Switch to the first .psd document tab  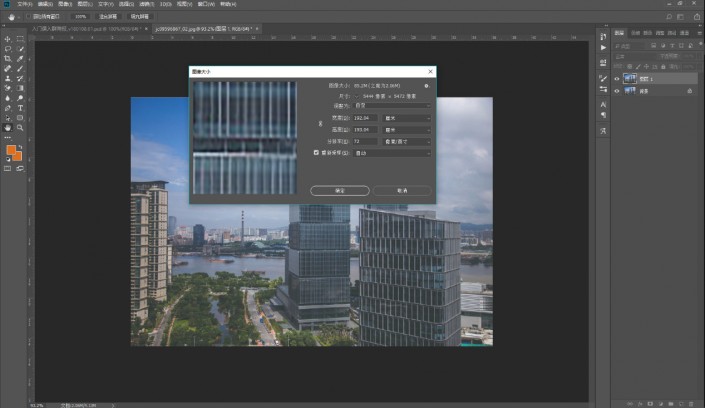click(89, 29)
